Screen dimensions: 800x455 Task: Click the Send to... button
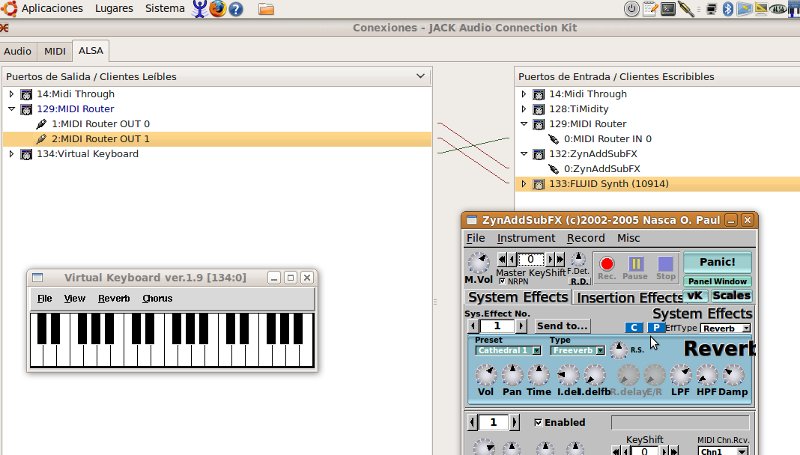(562, 326)
